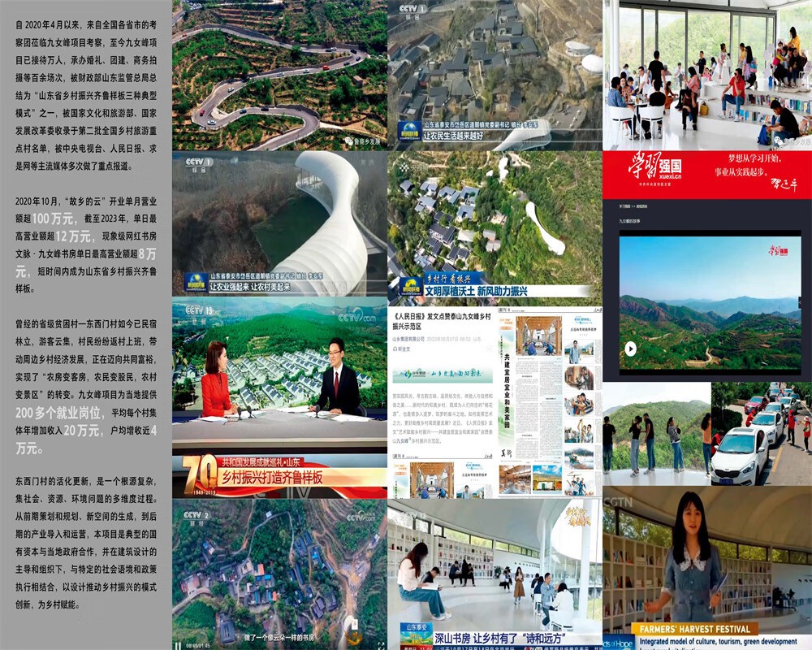Pause the CCTV-2 aerial village video
Viewport: 812px width, 650px height.
pos(178,645)
